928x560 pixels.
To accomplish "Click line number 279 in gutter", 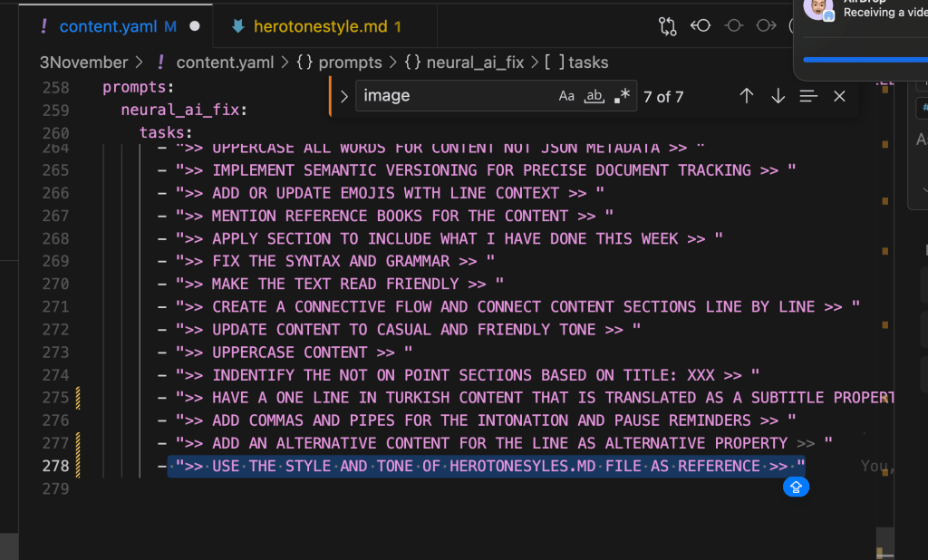I will [x=55, y=489].
